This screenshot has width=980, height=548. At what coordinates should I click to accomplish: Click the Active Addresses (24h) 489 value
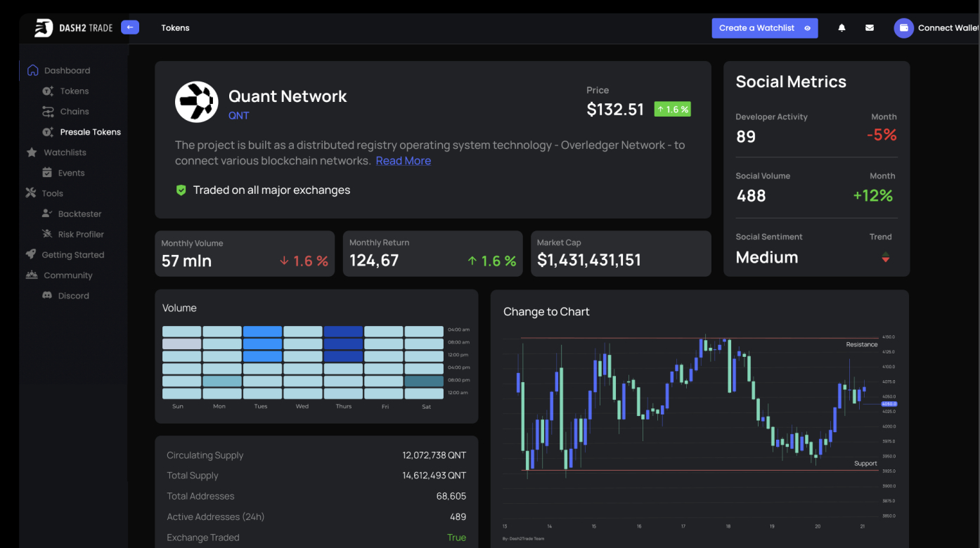[458, 517]
